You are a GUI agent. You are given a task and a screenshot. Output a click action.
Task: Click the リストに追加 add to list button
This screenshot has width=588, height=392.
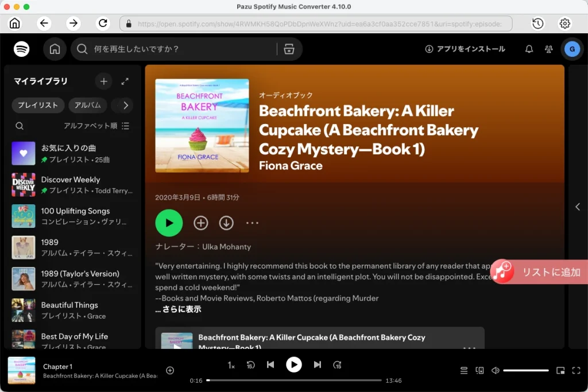tap(539, 272)
